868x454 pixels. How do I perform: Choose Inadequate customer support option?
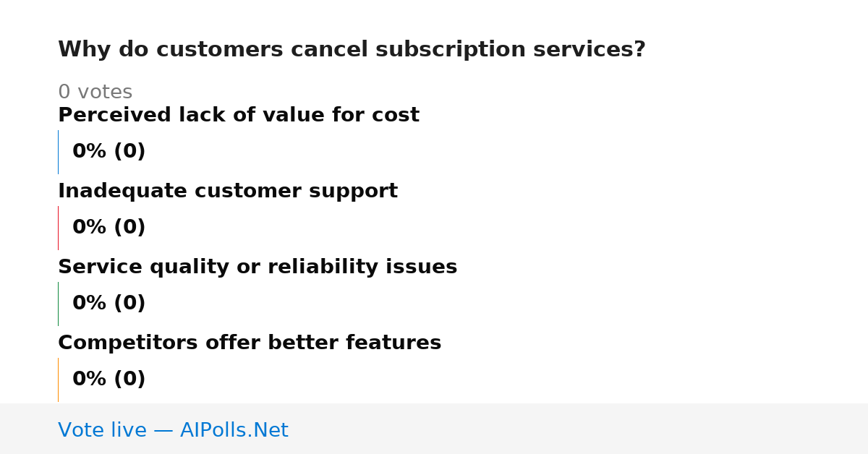228,191
